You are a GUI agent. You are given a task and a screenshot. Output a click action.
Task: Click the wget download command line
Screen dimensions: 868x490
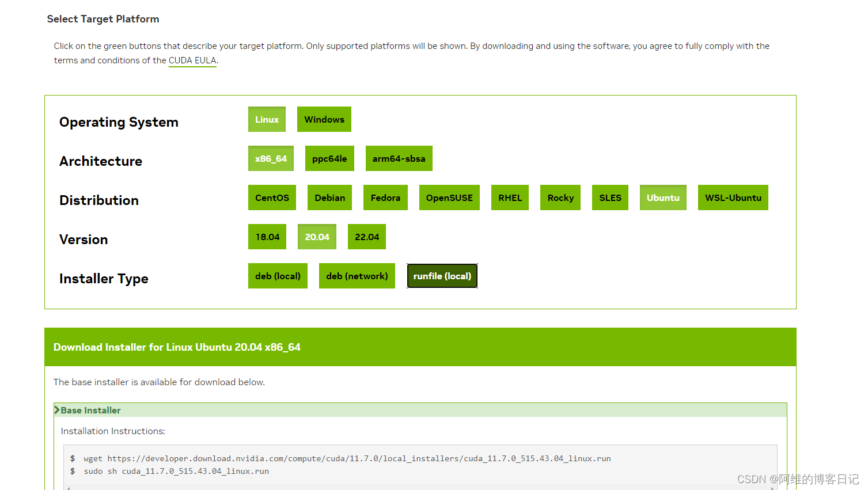pyautogui.click(x=347, y=458)
